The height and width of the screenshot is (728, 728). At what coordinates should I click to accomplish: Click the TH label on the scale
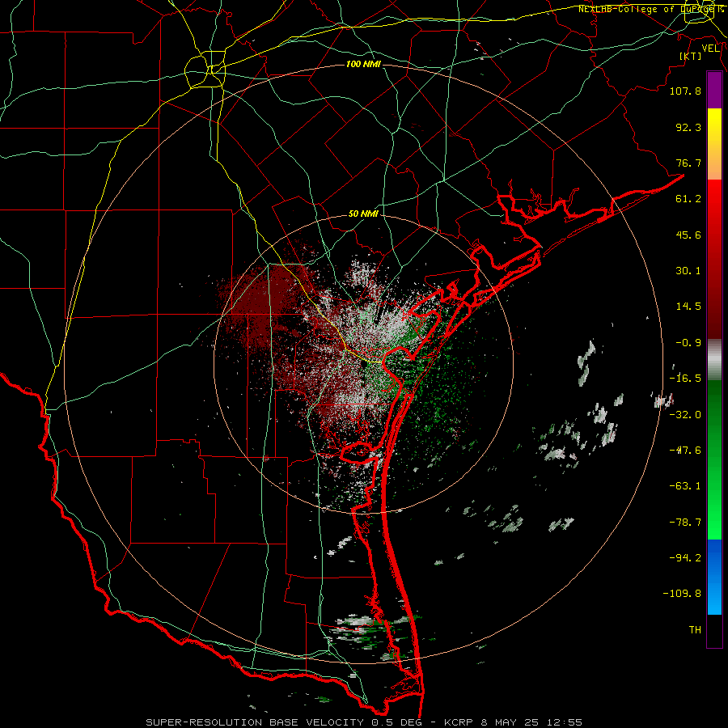695,630
